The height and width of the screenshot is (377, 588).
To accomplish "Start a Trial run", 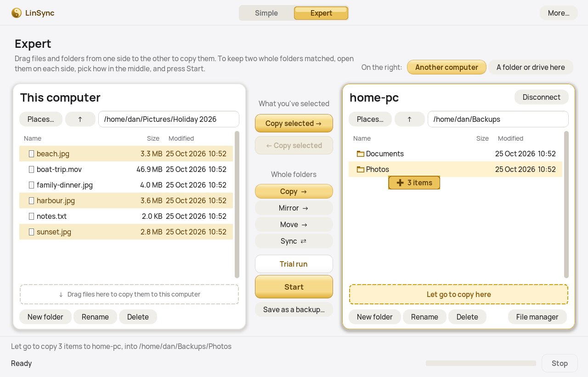I will pyautogui.click(x=294, y=264).
